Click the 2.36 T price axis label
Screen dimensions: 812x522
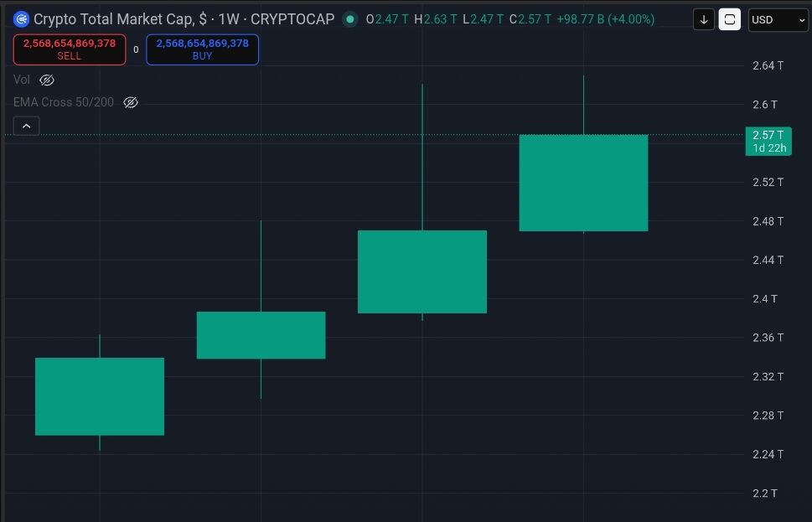point(768,338)
